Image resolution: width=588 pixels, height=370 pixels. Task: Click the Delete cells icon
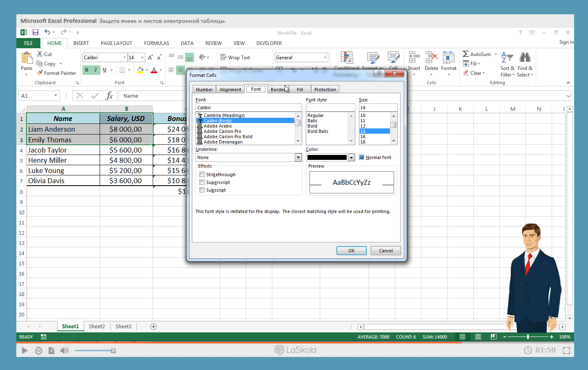coord(431,58)
